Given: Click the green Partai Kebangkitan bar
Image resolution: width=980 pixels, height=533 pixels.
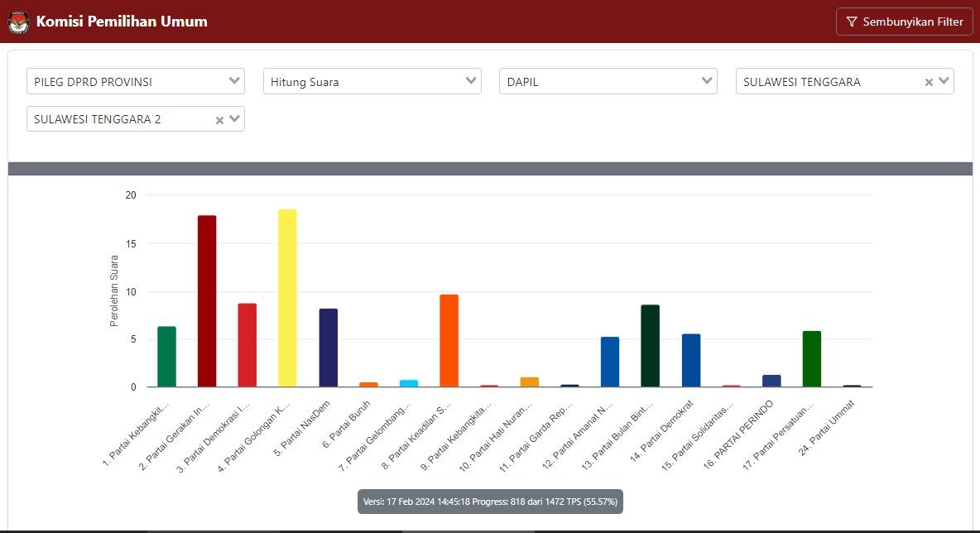Looking at the screenshot, I should pyautogui.click(x=166, y=357).
